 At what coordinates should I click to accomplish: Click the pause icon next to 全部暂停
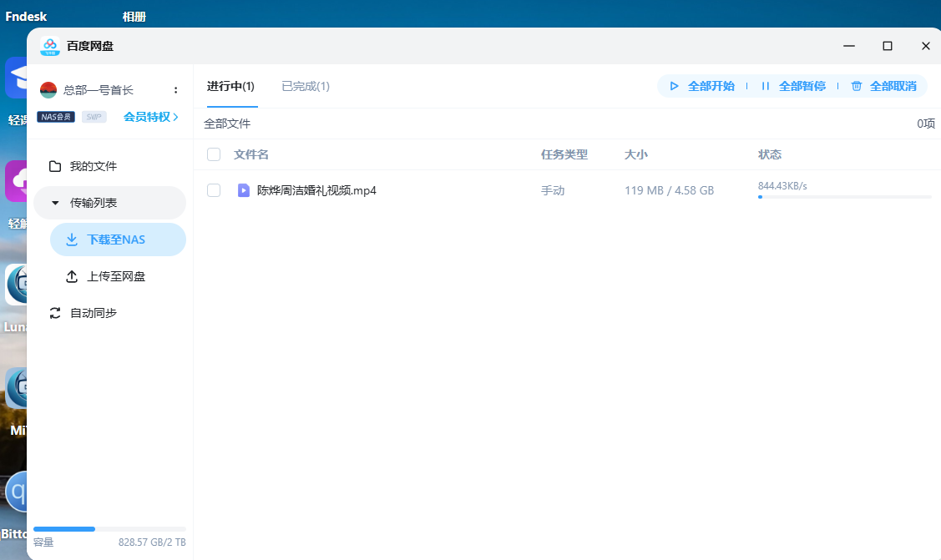pyautogui.click(x=765, y=86)
